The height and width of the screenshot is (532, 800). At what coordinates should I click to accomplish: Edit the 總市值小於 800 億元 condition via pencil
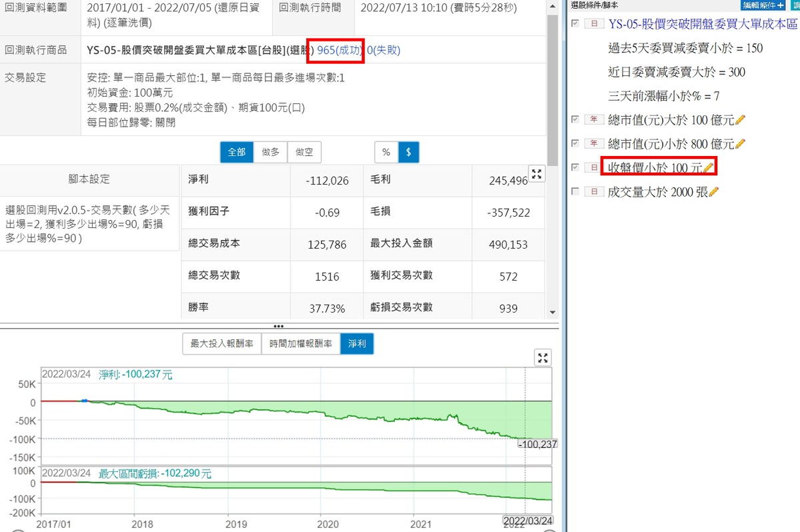pyautogui.click(x=740, y=144)
